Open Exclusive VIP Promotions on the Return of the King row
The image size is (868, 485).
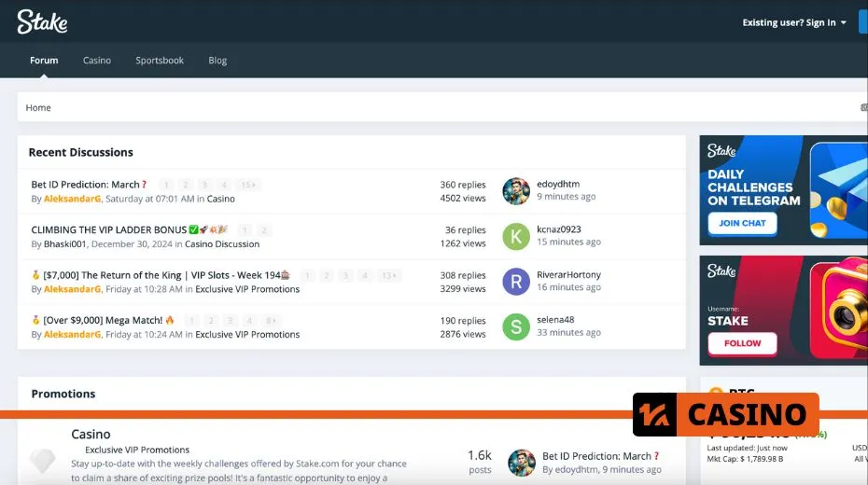point(247,289)
